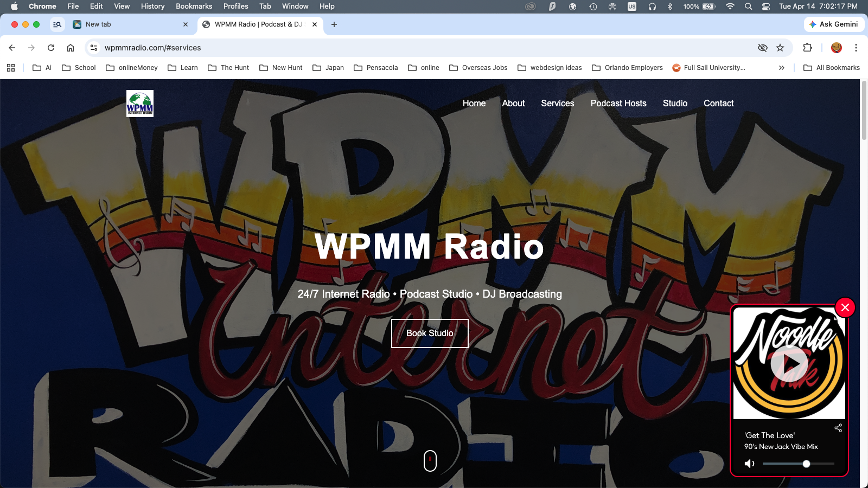This screenshot has height=488, width=868.
Task: Open the Profiles menu
Action: pos(236,7)
